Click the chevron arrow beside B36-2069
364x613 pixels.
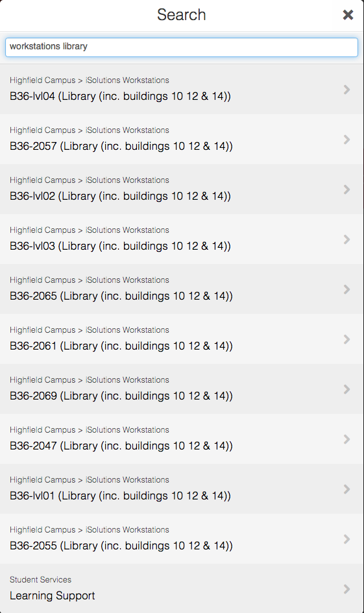[x=346, y=389]
